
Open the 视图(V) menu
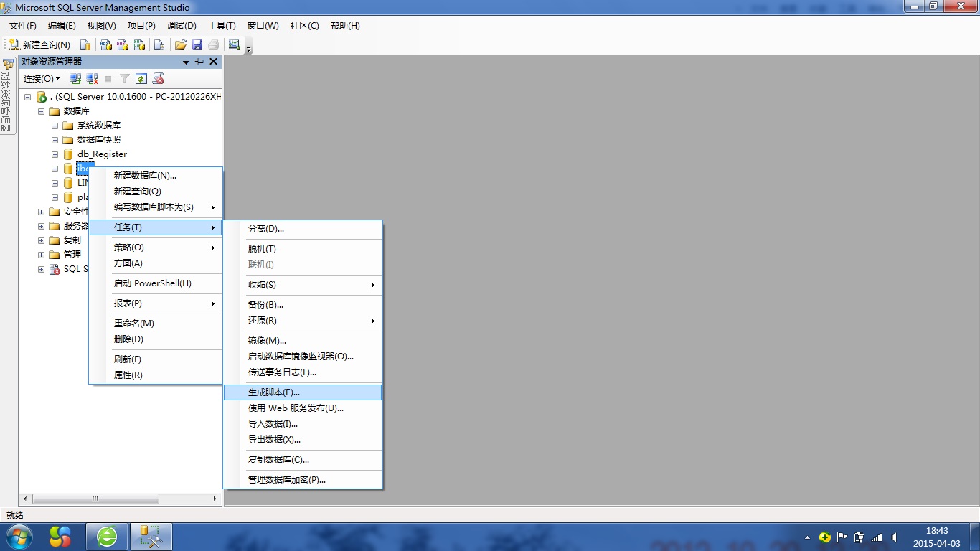click(102, 26)
